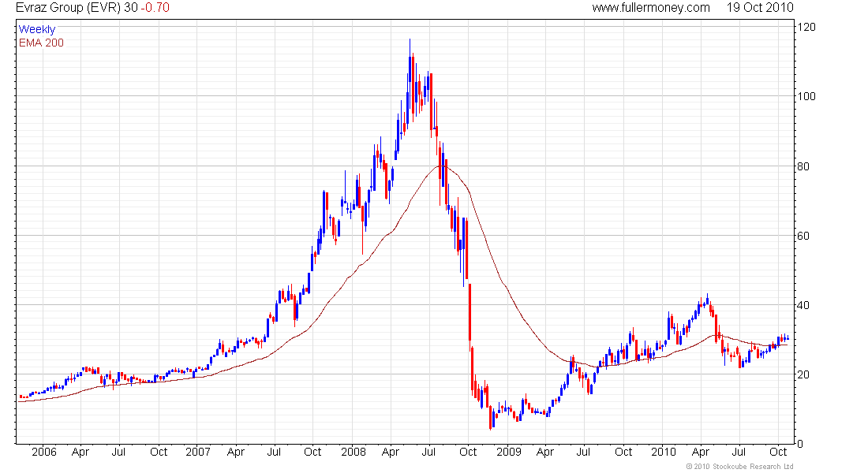The height and width of the screenshot is (473, 868).
Task: Click the last 'Oct' label after 2010
Action: 778,452
